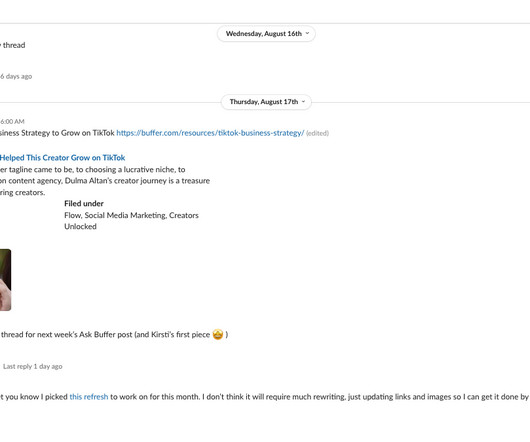The height and width of the screenshot is (442, 530).
Task: Select the 'Filed under' heading in the preview
Action: (84, 204)
